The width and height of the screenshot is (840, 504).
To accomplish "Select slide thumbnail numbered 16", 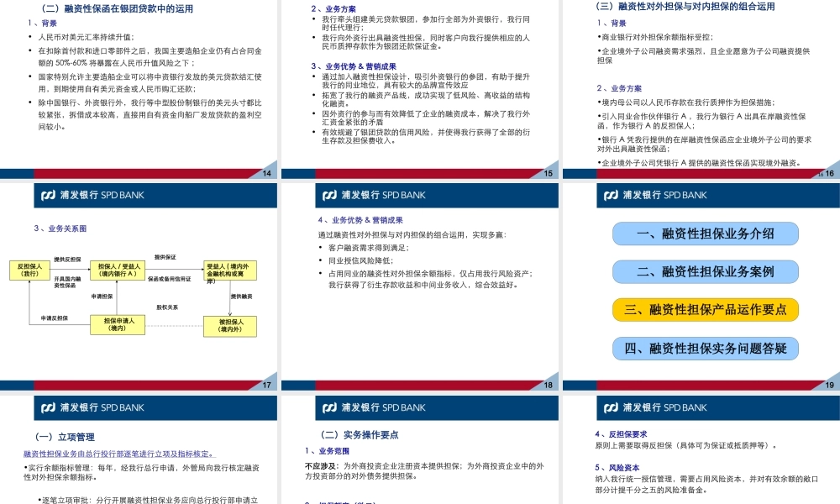I will [x=701, y=89].
